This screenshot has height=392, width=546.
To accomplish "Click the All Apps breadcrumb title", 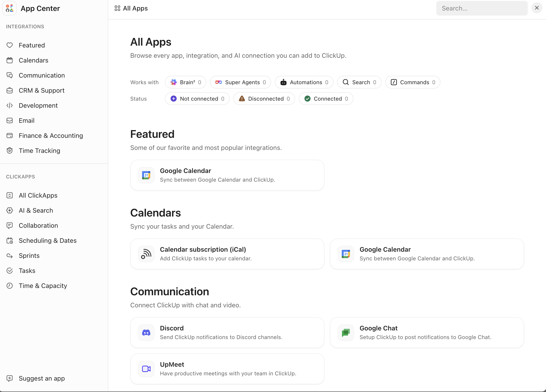I will (x=135, y=8).
